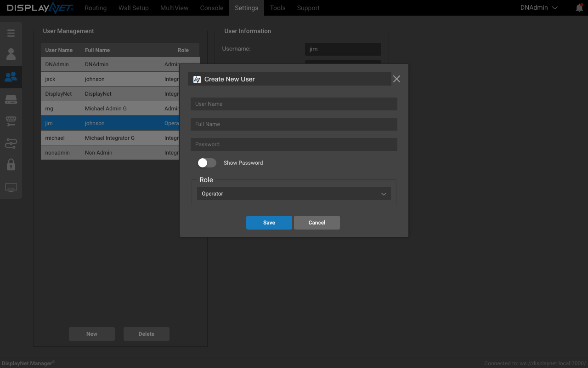
Task: Open the serial port wrench sidebar icon
Action: coord(11,121)
